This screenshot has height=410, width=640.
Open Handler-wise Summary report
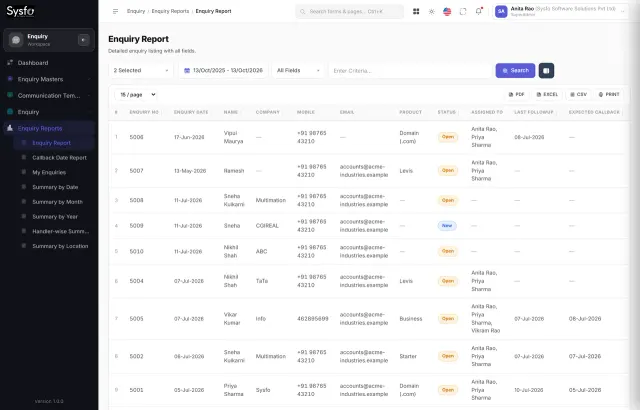coord(54,231)
